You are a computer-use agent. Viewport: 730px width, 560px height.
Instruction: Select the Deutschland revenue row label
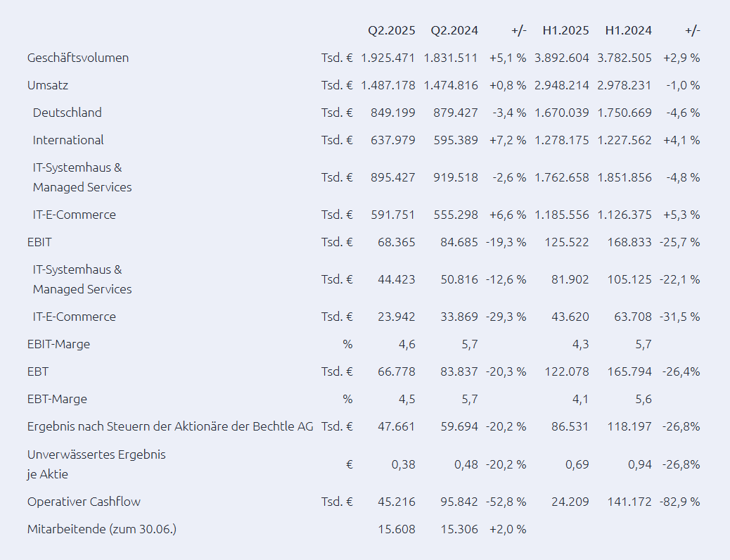[67, 113]
